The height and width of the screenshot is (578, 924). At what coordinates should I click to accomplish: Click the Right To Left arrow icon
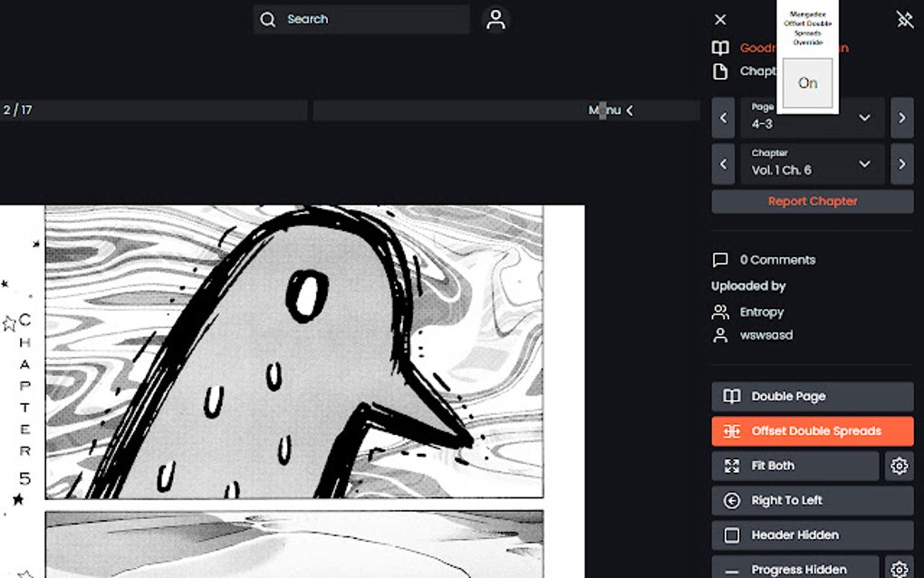click(x=730, y=500)
